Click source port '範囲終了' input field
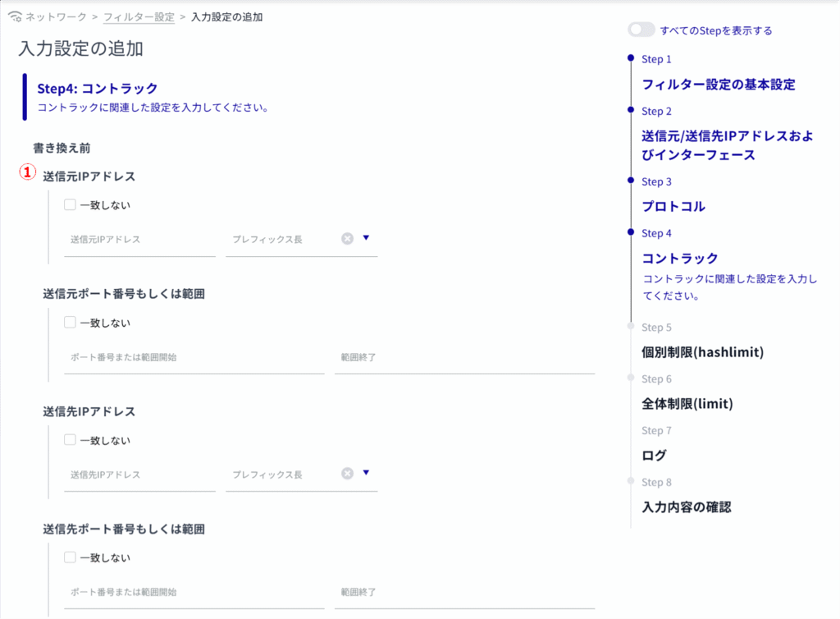The image size is (840, 619). (x=463, y=357)
